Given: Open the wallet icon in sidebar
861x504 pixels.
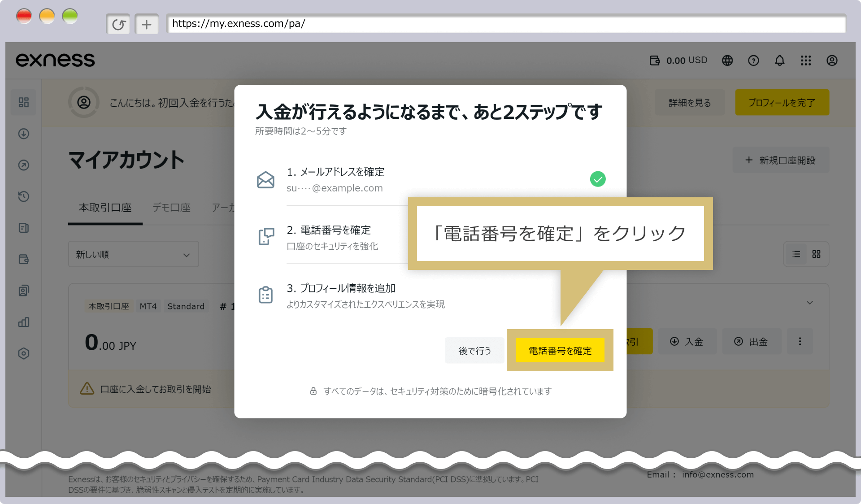Looking at the screenshot, I should coord(24,259).
